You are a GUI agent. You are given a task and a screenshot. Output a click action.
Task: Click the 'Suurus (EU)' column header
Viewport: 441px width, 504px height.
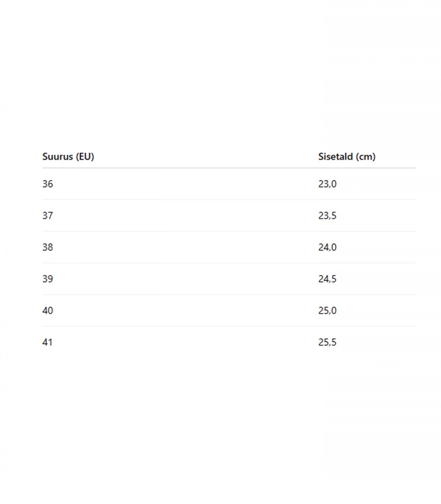pyautogui.click(x=68, y=156)
